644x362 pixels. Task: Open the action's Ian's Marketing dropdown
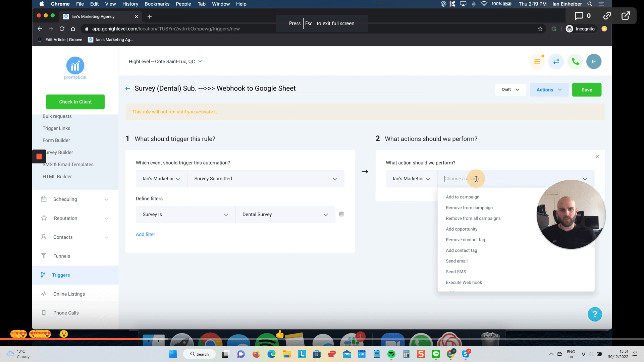click(x=412, y=179)
